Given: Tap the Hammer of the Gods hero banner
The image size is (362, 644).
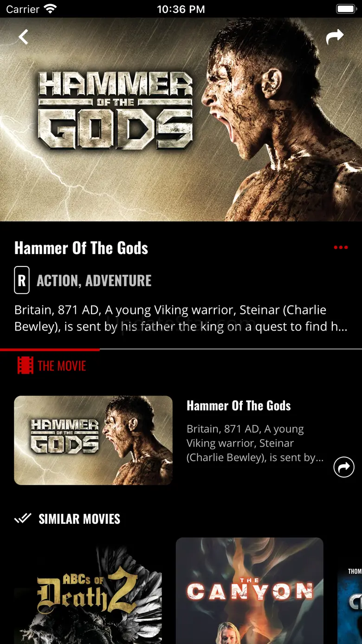Looking at the screenshot, I should (181, 119).
